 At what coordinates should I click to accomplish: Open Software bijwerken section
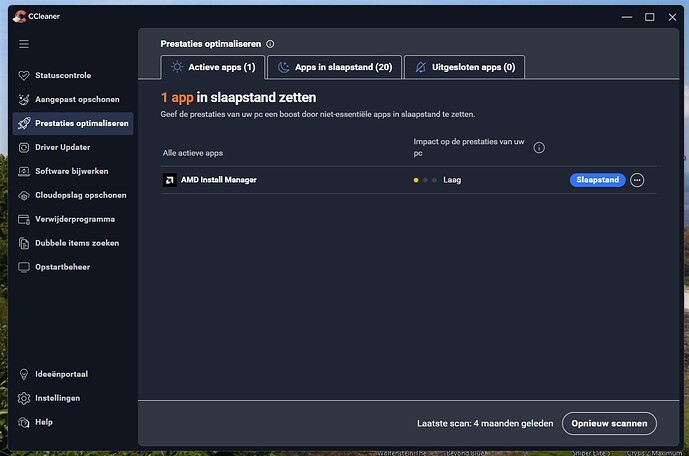coord(73,171)
